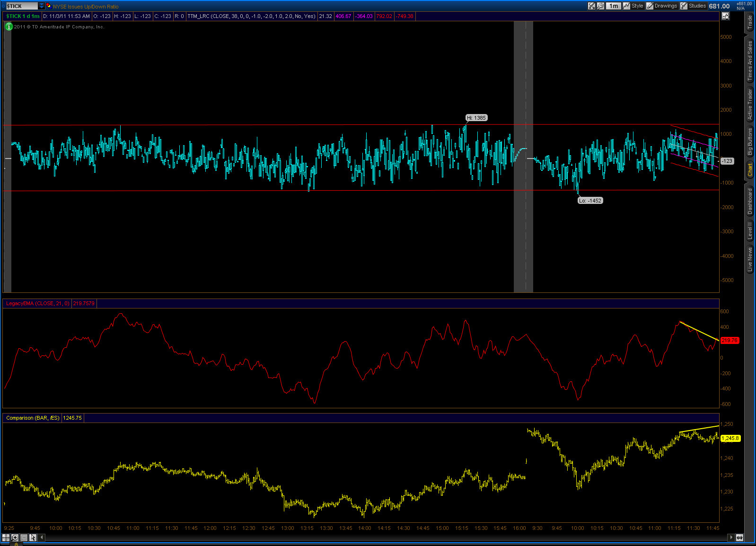Image resolution: width=756 pixels, height=546 pixels.
Task: Click the Hi: 1385 price bubble
Action: pyautogui.click(x=476, y=118)
